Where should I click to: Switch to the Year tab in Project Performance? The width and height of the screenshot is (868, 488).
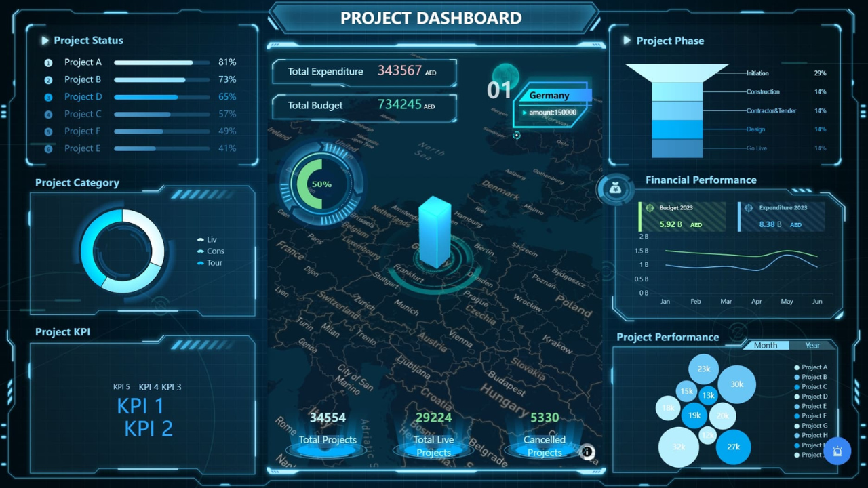tap(812, 345)
